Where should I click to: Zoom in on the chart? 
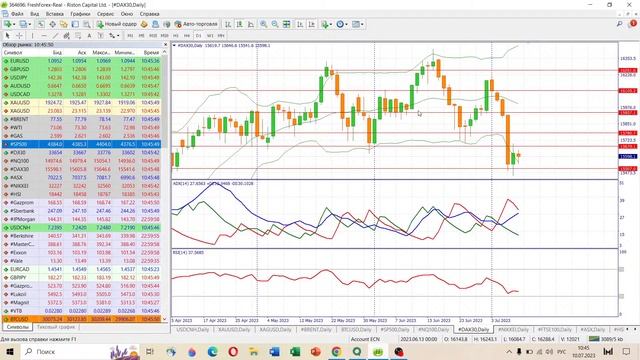coord(264,24)
